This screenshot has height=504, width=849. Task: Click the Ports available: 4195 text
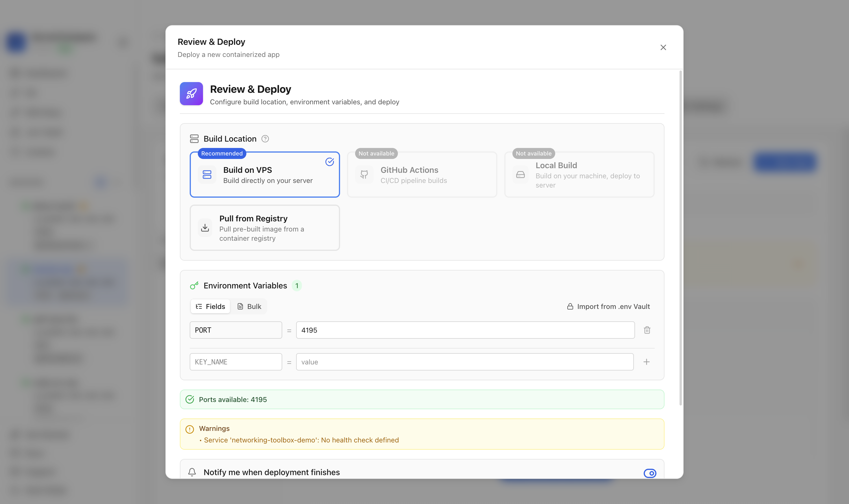click(233, 400)
